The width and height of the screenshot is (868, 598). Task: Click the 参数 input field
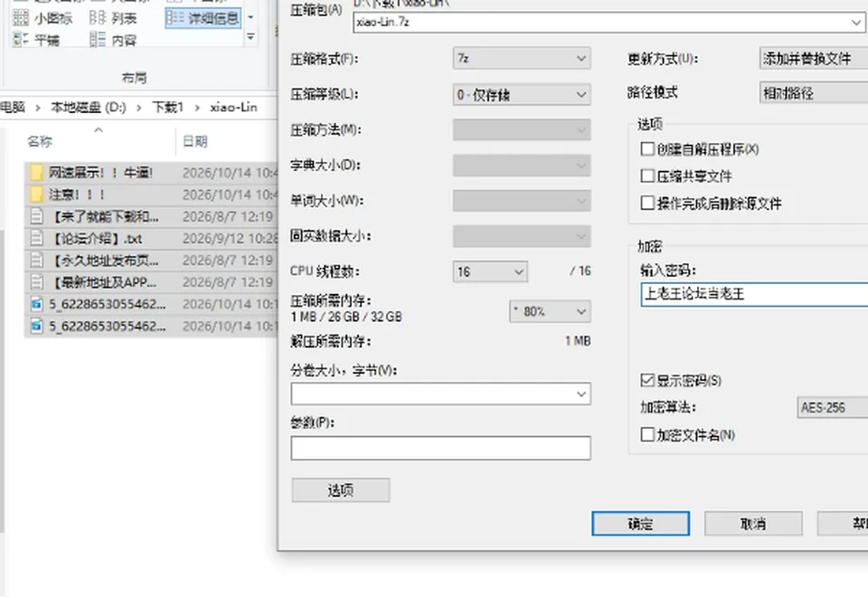point(440,448)
